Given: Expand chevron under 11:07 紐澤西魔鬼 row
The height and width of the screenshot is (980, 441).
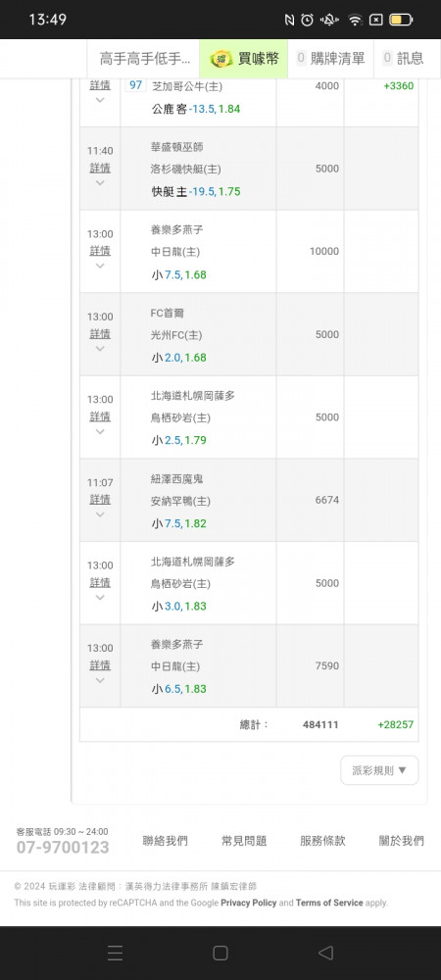Looking at the screenshot, I should 100,514.
